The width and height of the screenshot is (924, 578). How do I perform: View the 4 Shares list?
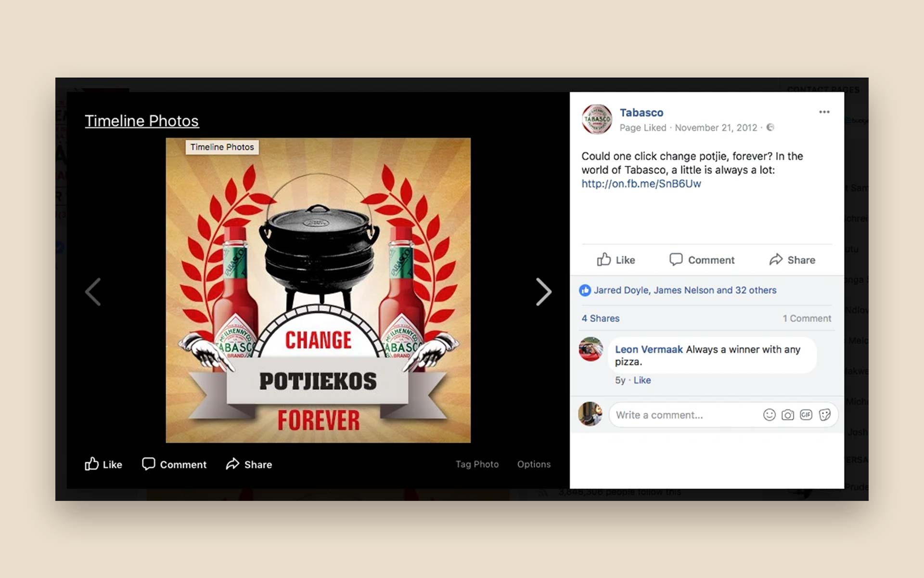pos(600,318)
